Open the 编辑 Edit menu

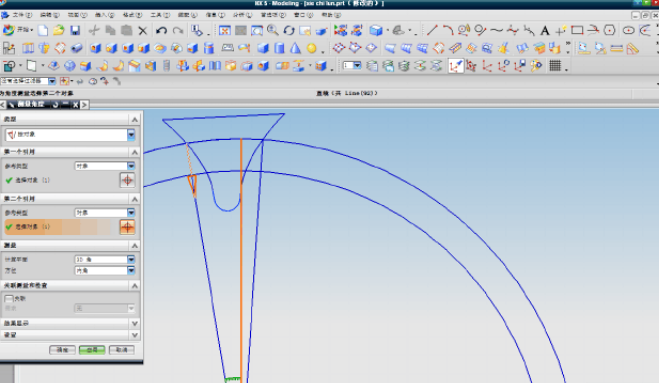[50, 15]
